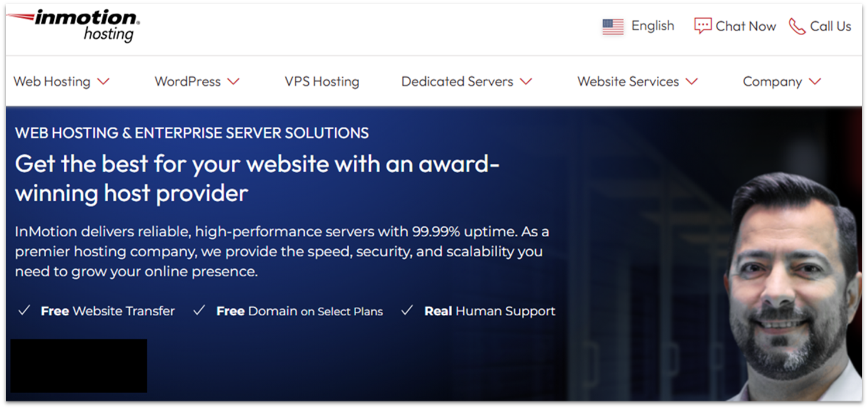Click the checkmark beside Real Human Support

point(407,311)
